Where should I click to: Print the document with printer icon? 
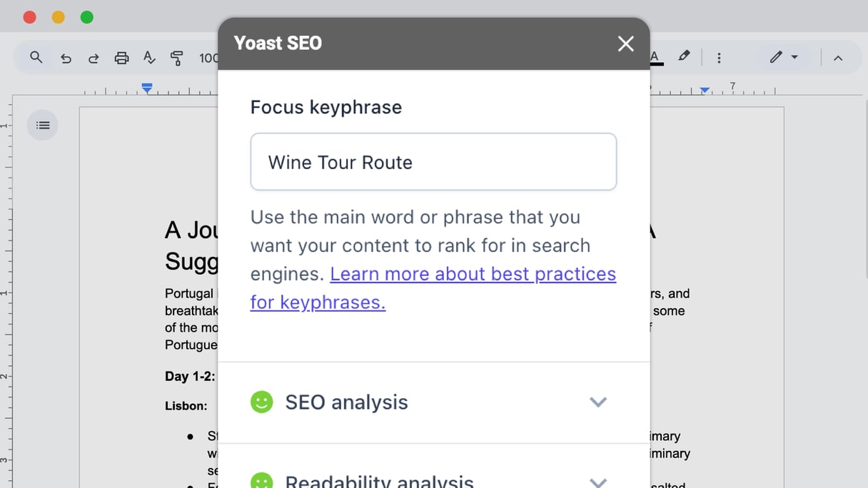121,59
